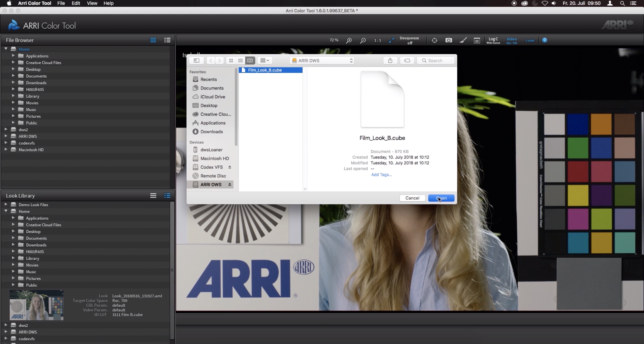Click the Open button to load Film_Look_B.cube
Image resolution: width=644 pixels, height=344 pixels.
(441, 198)
